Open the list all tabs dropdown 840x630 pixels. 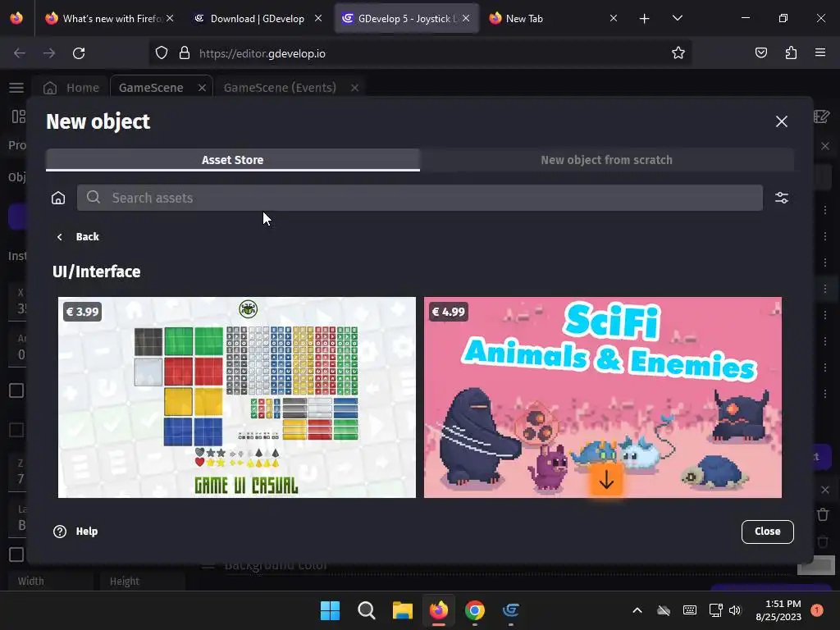(x=677, y=18)
